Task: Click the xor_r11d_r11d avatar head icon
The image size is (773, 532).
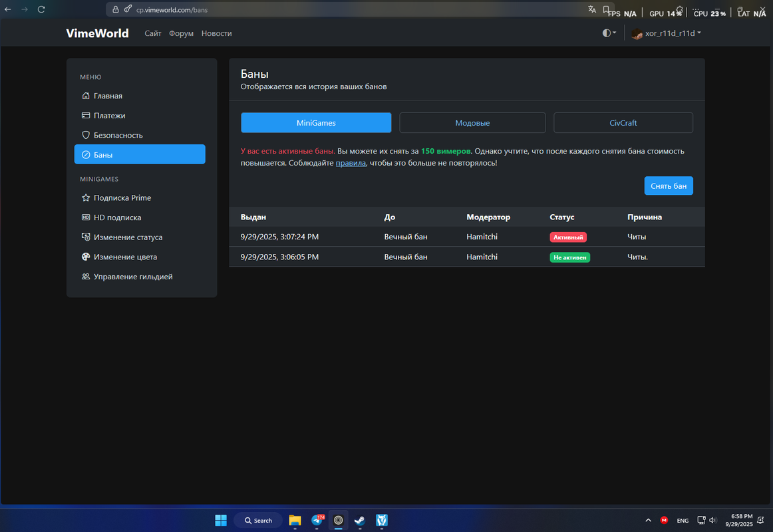Action: (637, 33)
